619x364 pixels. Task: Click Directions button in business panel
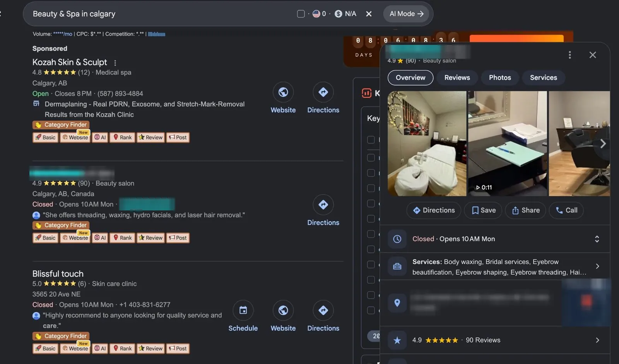[434, 210]
